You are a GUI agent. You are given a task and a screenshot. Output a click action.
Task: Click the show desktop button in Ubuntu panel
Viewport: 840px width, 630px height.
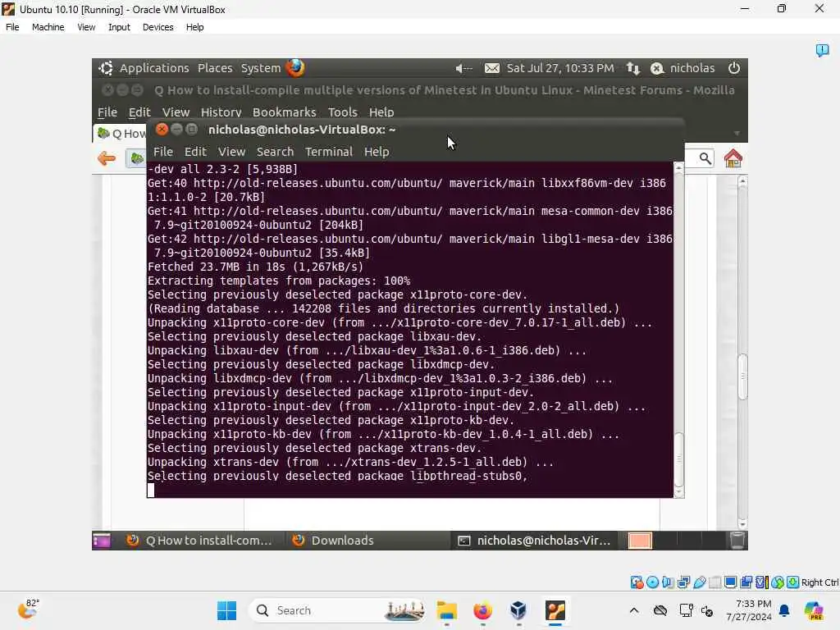(x=101, y=541)
